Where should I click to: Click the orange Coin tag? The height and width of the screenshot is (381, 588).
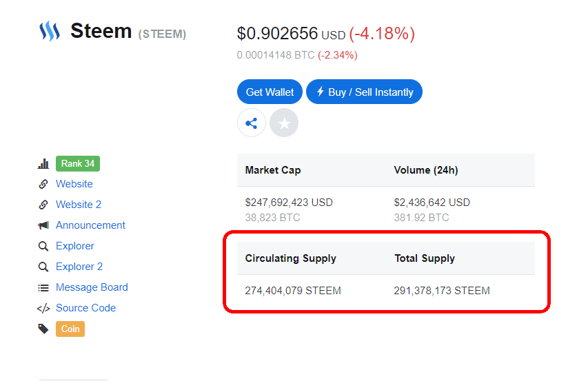point(70,329)
